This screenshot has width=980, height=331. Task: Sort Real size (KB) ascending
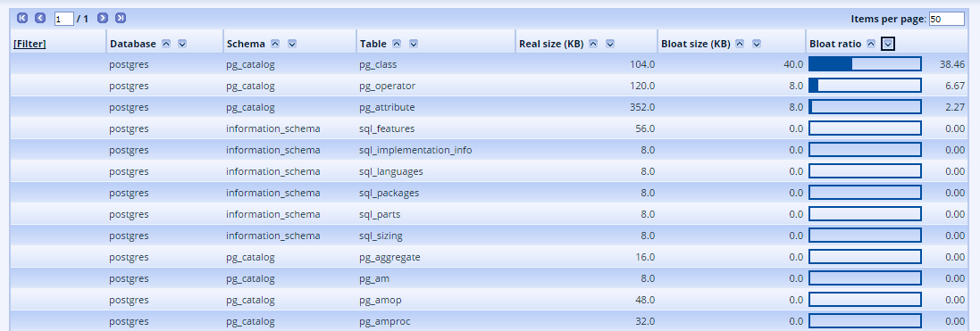(594, 44)
